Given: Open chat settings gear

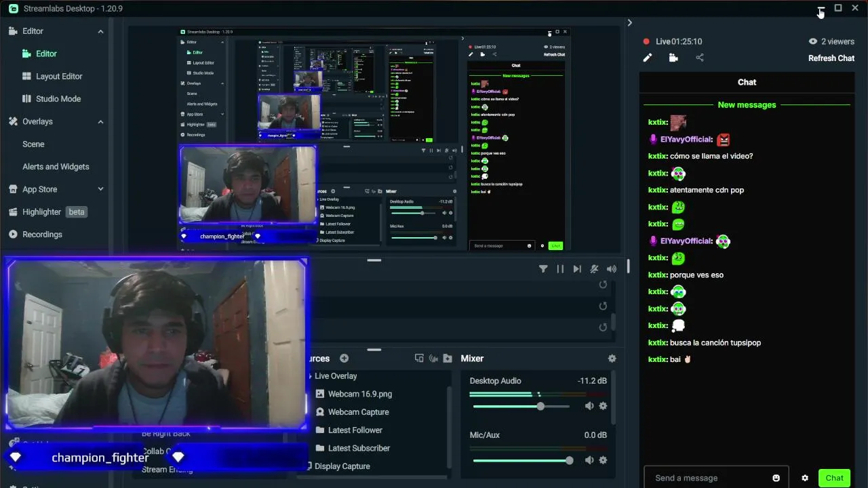Looking at the screenshot, I should (x=805, y=478).
